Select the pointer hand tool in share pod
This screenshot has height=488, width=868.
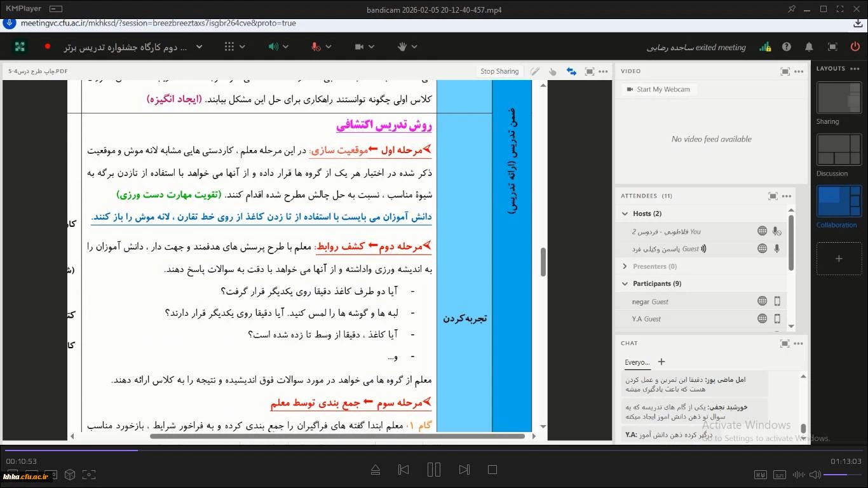coord(552,72)
